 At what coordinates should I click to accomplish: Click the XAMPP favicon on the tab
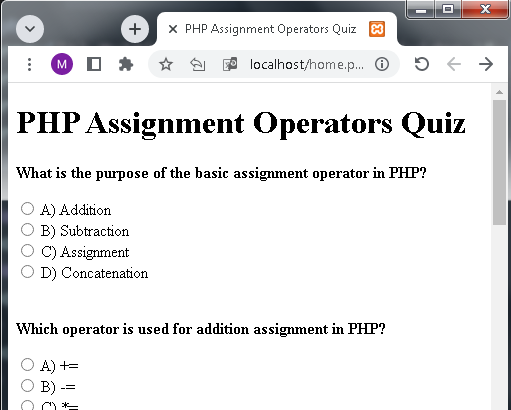(377, 29)
